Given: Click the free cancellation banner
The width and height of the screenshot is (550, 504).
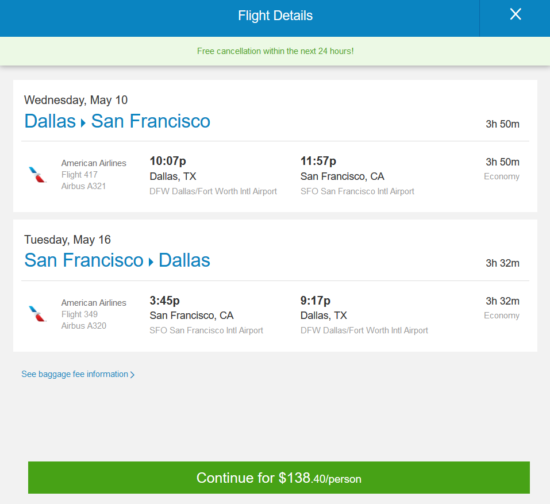Looking at the screenshot, I should (x=275, y=51).
